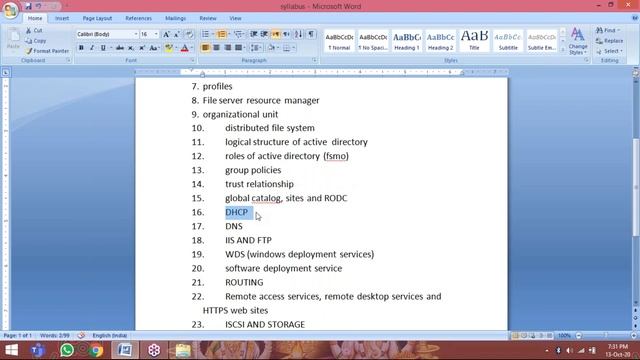Open the Select dropdown in Editing

pos(609,51)
